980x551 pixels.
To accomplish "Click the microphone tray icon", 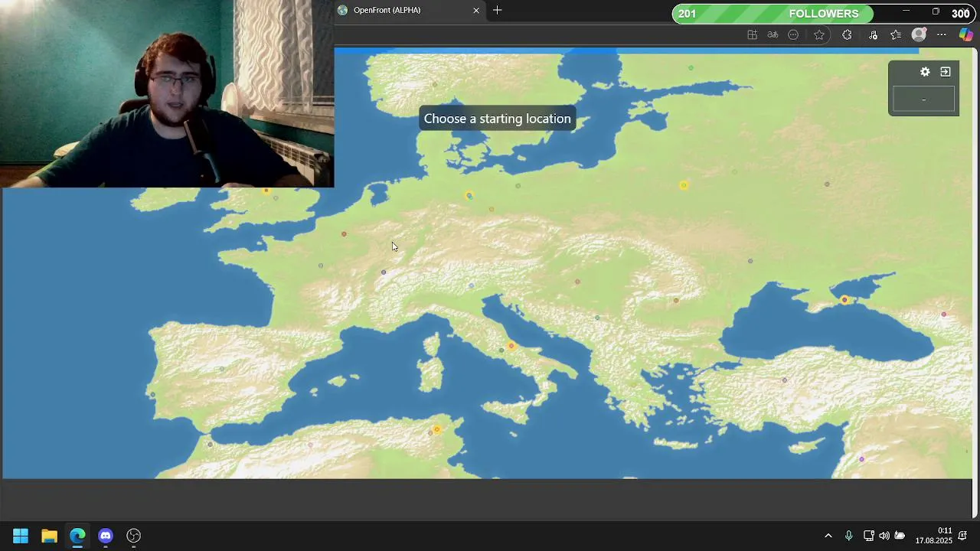I will (848, 536).
